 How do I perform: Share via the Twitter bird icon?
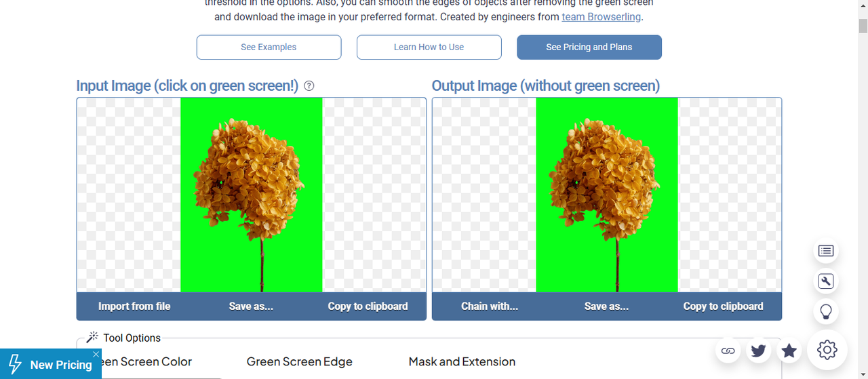click(758, 351)
